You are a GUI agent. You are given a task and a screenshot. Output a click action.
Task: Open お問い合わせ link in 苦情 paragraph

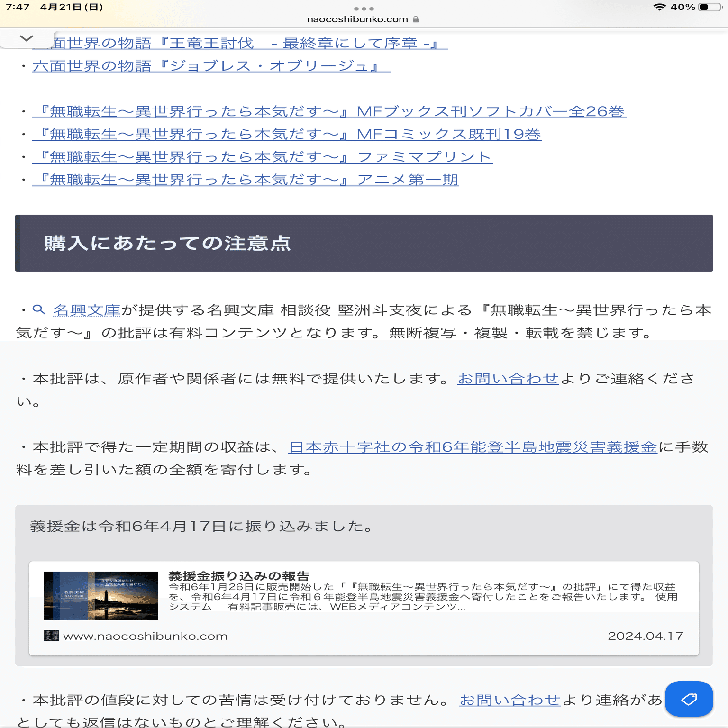[510, 700]
